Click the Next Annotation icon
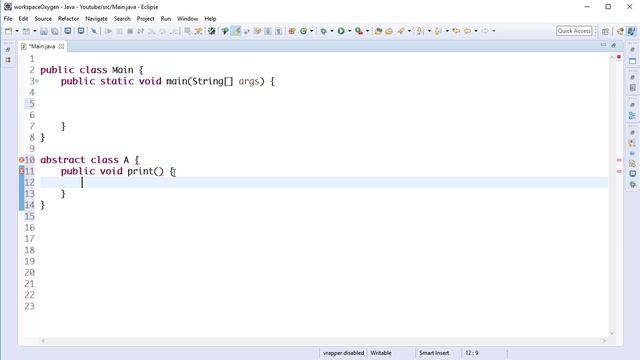The height and width of the screenshot is (360, 640). point(420,31)
